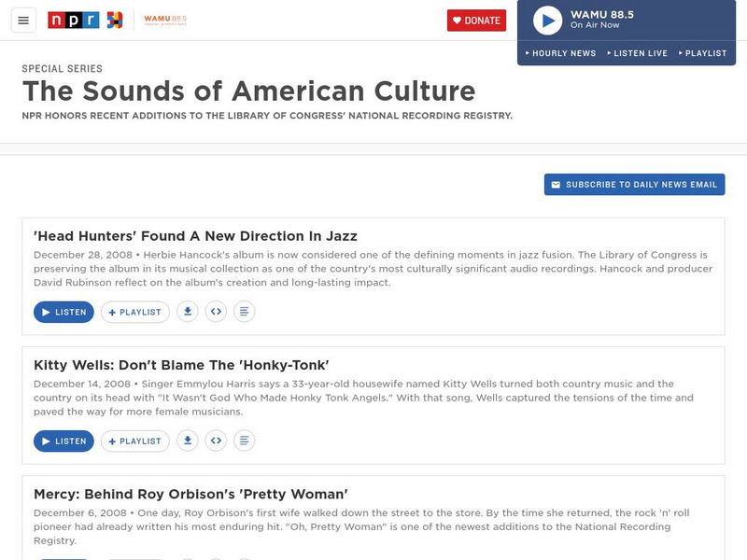View transcript of Kitty Wells story
This screenshot has width=747, height=560.
pyautogui.click(x=244, y=441)
